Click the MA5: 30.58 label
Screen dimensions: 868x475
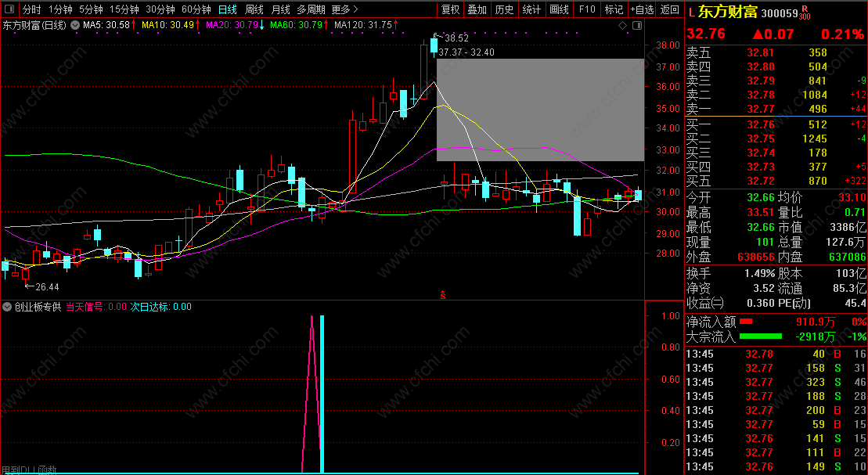(x=106, y=25)
